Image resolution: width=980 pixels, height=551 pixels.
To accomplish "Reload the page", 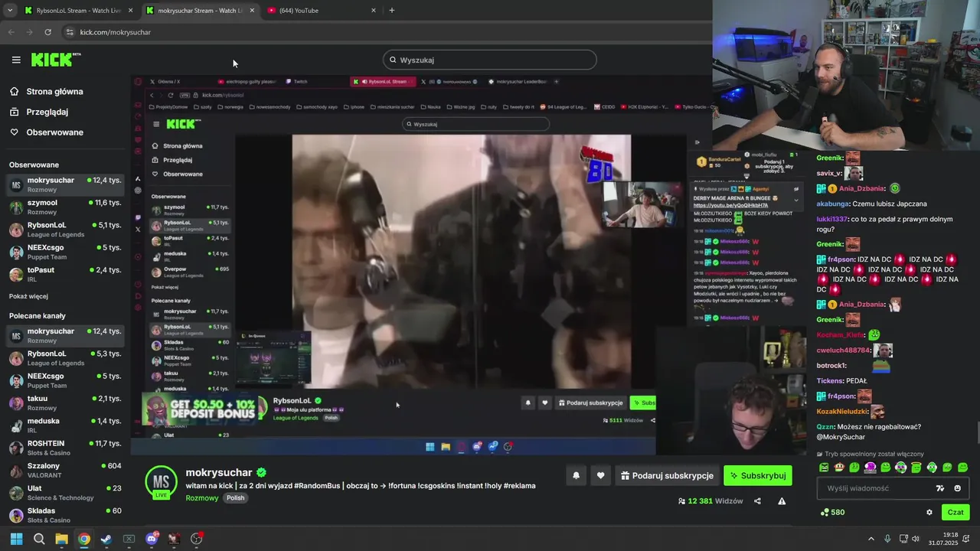I will (x=47, y=32).
